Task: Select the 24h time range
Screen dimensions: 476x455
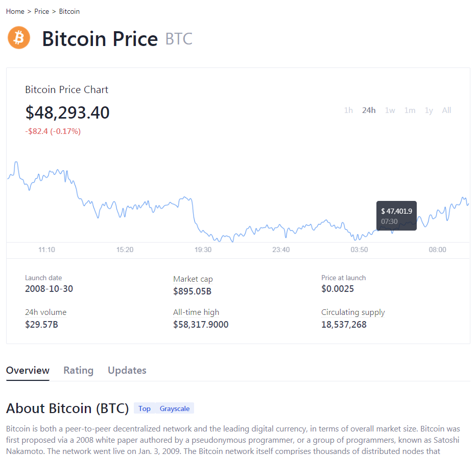Action: click(369, 110)
